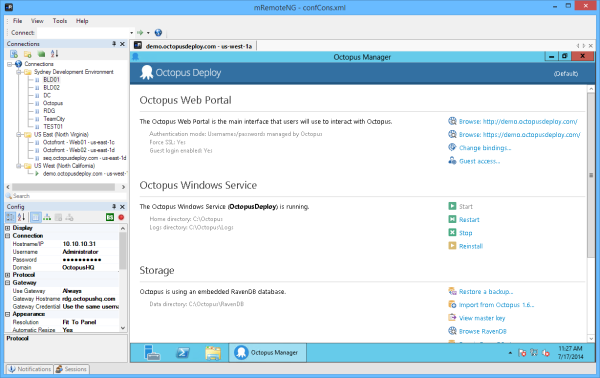Click the red record icon in Config panel
The height and width of the screenshot is (378, 600).
point(121,217)
